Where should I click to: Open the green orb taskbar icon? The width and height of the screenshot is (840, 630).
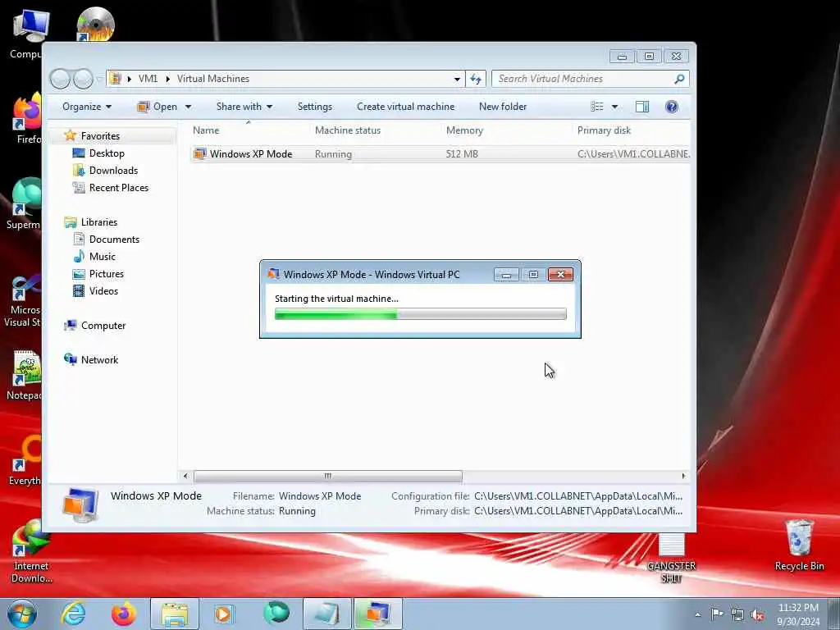pyautogui.click(x=276, y=613)
